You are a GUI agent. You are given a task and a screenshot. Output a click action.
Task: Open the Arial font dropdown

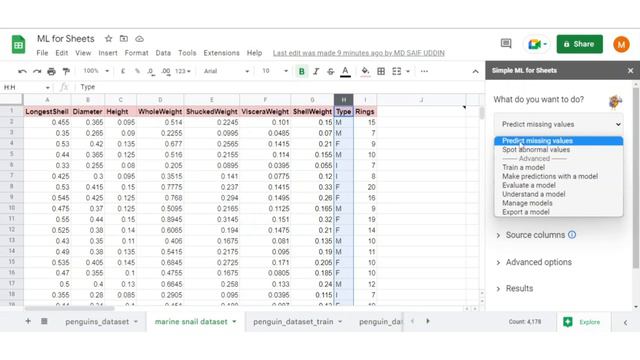pyautogui.click(x=226, y=71)
